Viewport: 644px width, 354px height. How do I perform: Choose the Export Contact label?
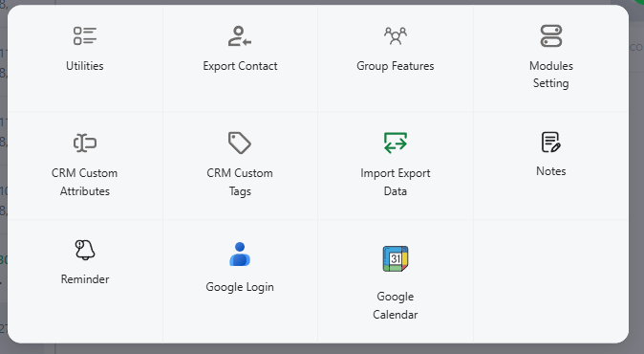click(x=240, y=66)
